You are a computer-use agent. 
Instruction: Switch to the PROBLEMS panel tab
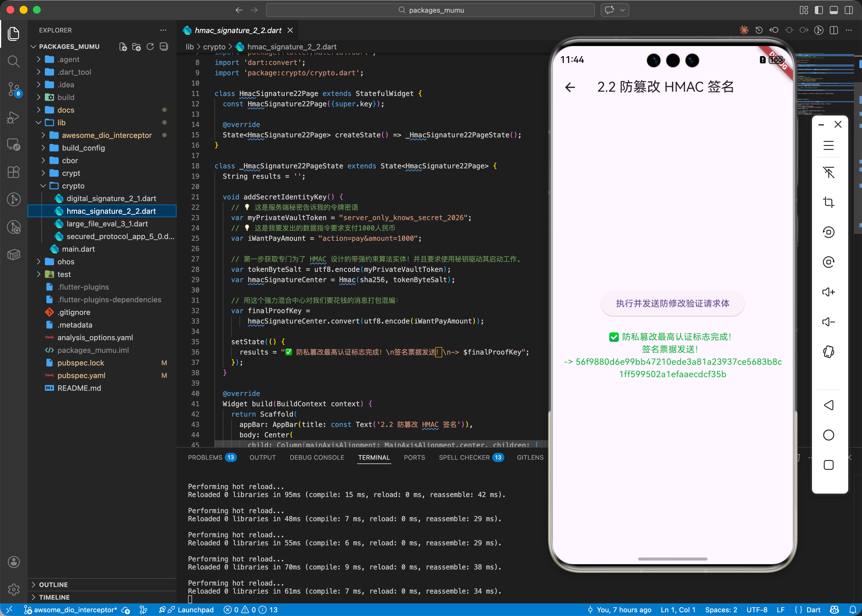[x=212, y=457]
